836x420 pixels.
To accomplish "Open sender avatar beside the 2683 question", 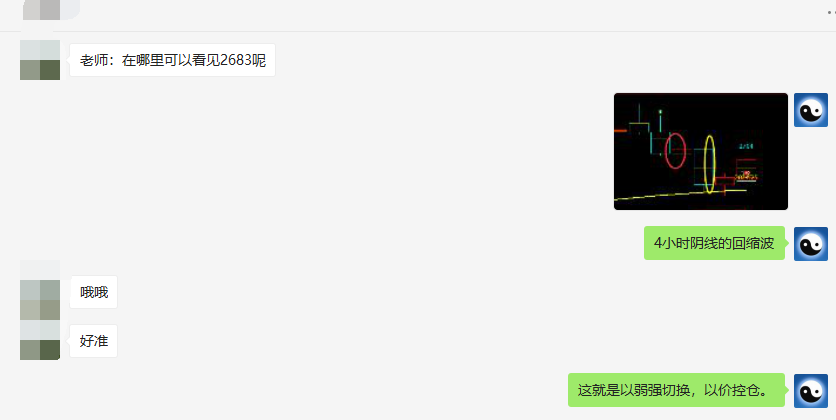I will click(x=40, y=60).
